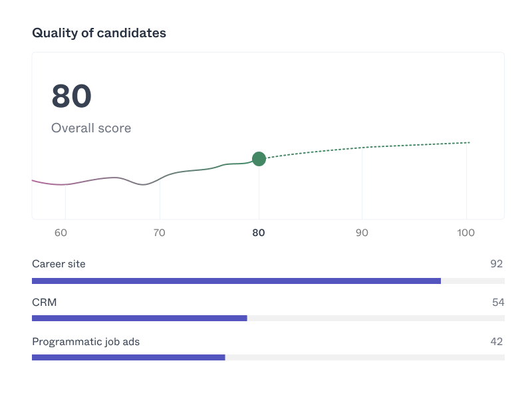Click the green score marker dot
The width and height of the screenshot is (532, 399).
coord(259,159)
